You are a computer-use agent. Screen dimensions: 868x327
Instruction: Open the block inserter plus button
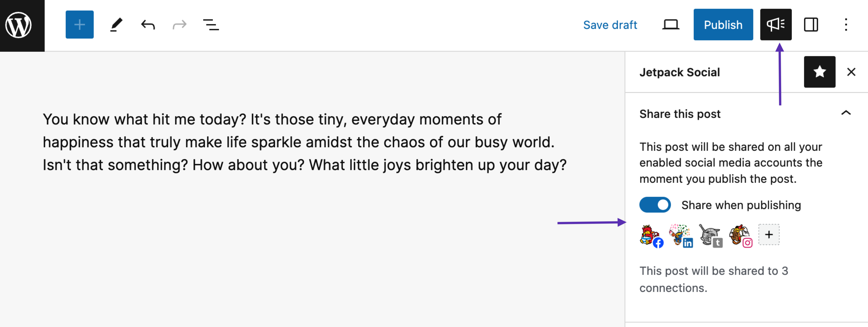tap(79, 25)
